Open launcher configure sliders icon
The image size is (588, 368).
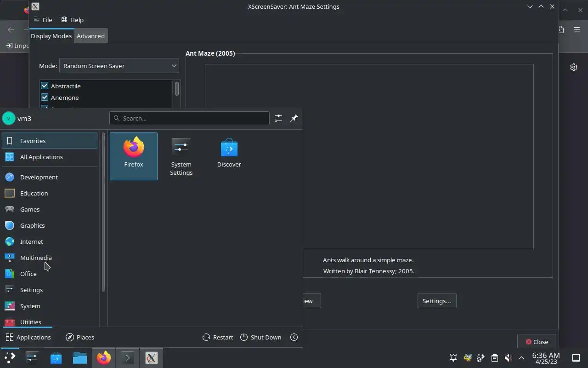[278, 118]
